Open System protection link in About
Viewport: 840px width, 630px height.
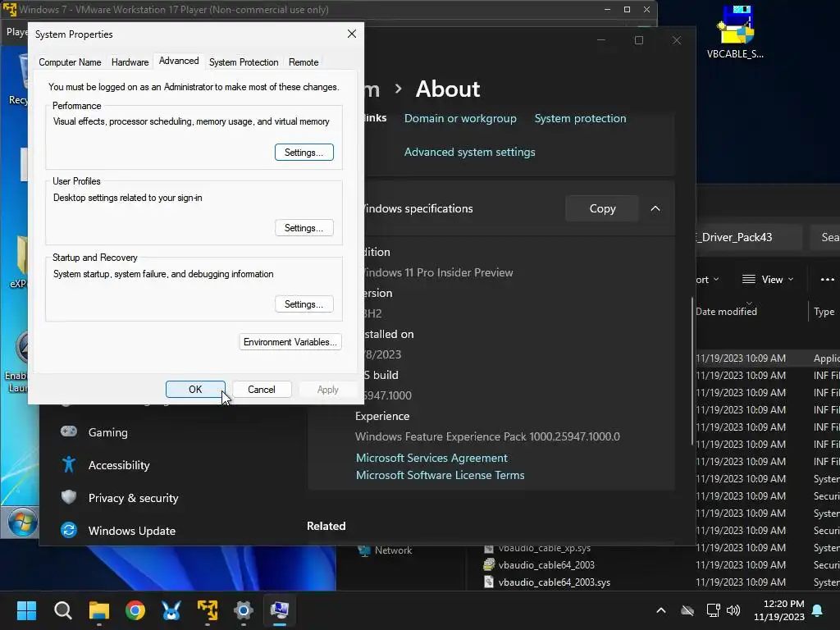pyautogui.click(x=580, y=118)
